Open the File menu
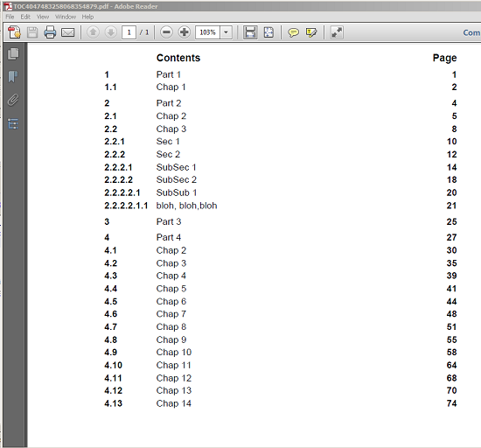 (x=10, y=17)
